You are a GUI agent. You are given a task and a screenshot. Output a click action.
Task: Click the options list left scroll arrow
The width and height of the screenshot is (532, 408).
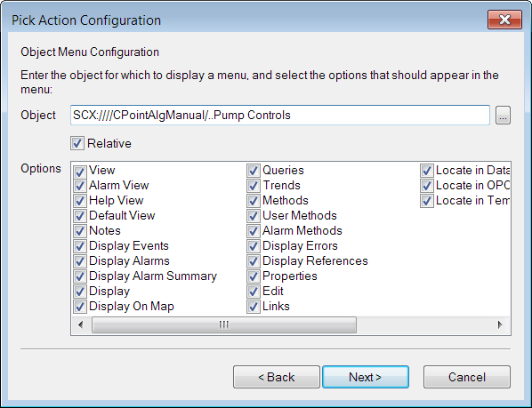point(81,324)
